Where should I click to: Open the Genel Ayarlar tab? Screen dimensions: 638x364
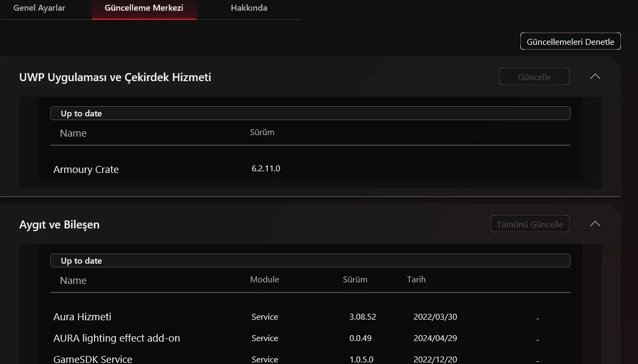point(40,7)
